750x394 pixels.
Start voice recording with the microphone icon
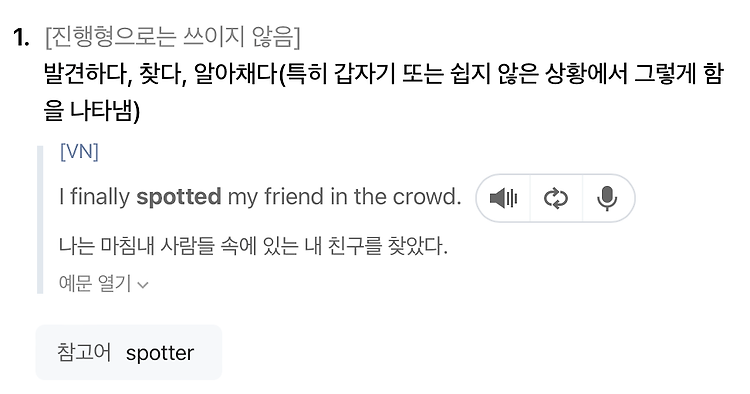pyautogui.click(x=607, y=198)
